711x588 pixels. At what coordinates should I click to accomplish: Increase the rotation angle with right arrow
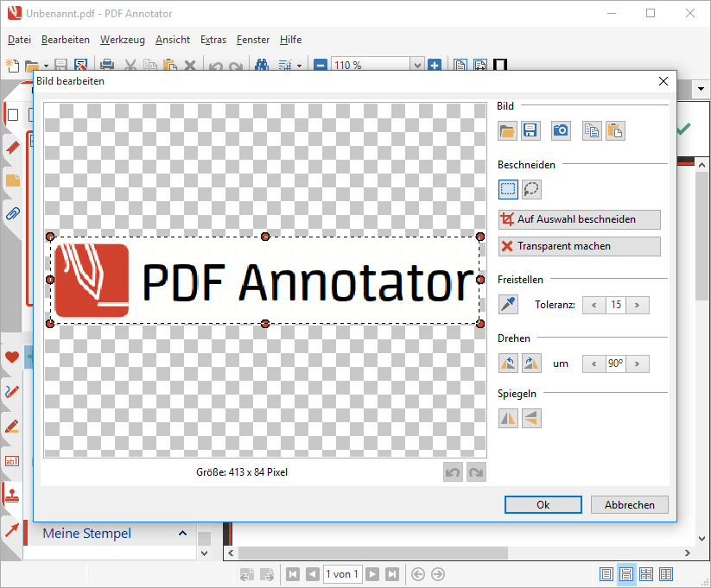pos(638,364)
